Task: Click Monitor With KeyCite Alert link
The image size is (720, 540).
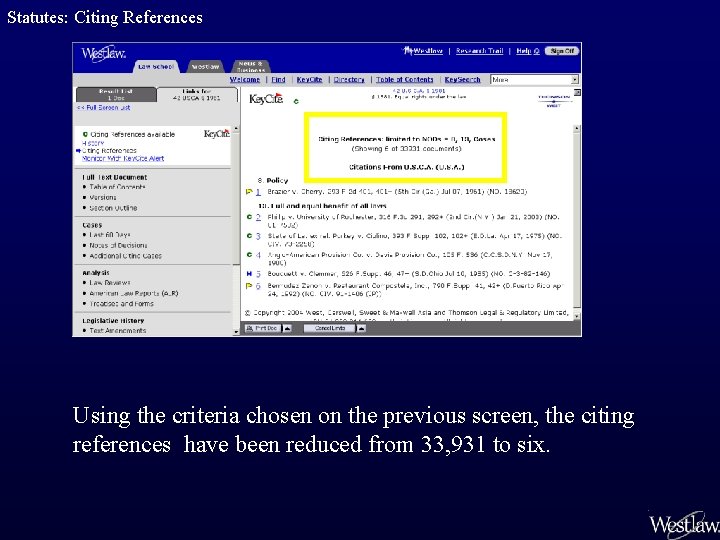Action: tap(123, 158)
